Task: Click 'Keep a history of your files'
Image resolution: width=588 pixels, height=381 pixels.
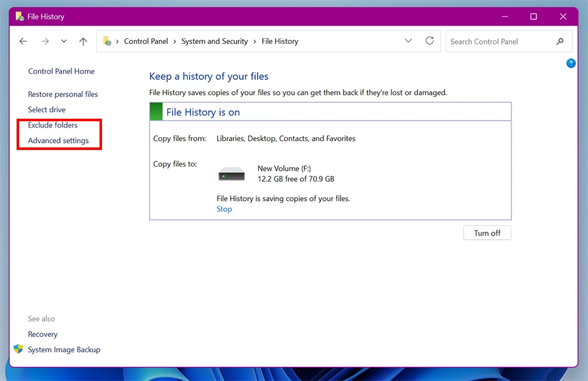Action: [x=209, y=77]
